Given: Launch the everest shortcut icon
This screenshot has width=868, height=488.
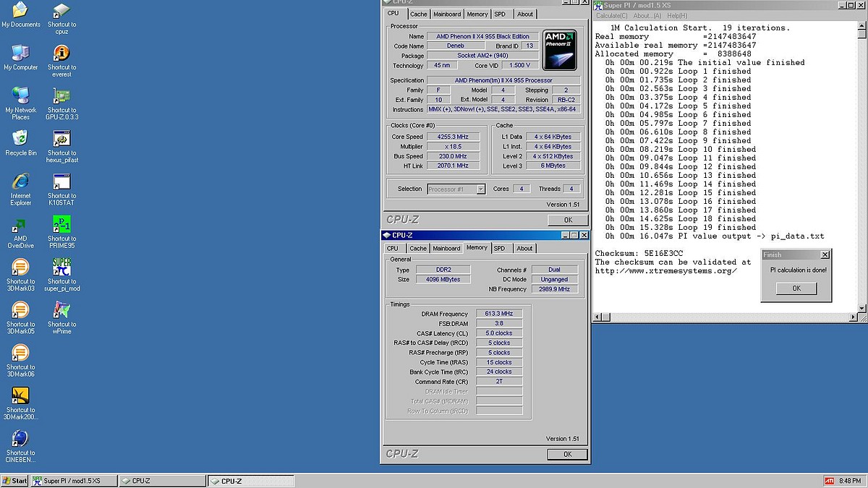Looking at the screenshot, I should (x=62, y=54).
